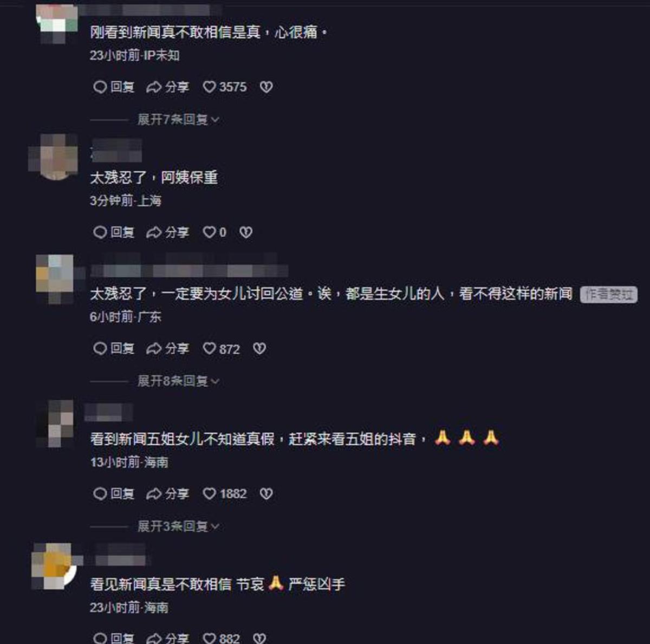Click 回复 under the first comment
Viewport: 650px width, 644px height.
[x=114, y=87]
